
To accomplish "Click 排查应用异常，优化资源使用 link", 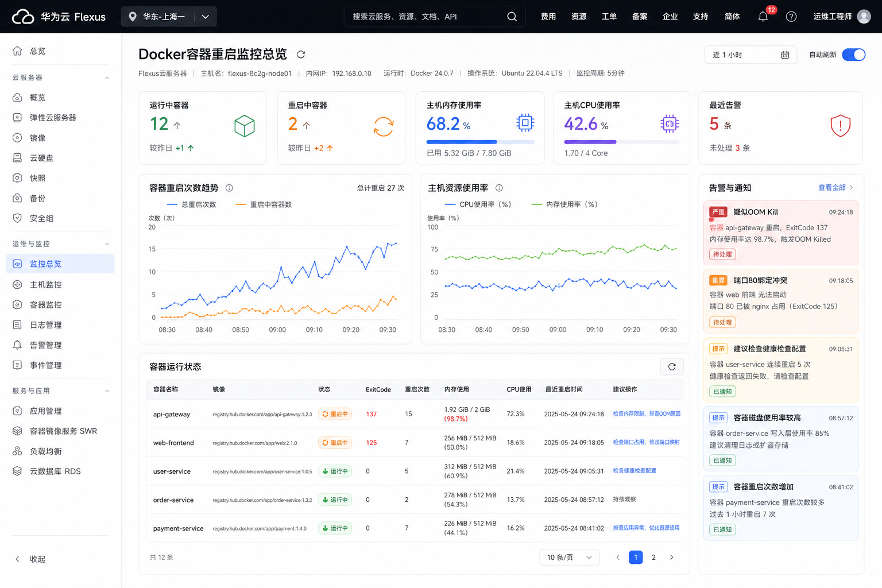I will [x=646, y=528].
